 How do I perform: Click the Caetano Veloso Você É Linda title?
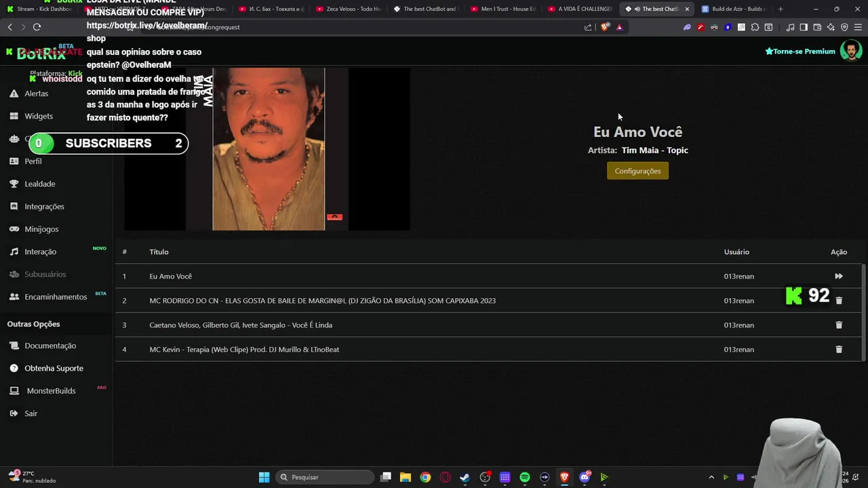(241, 325)
